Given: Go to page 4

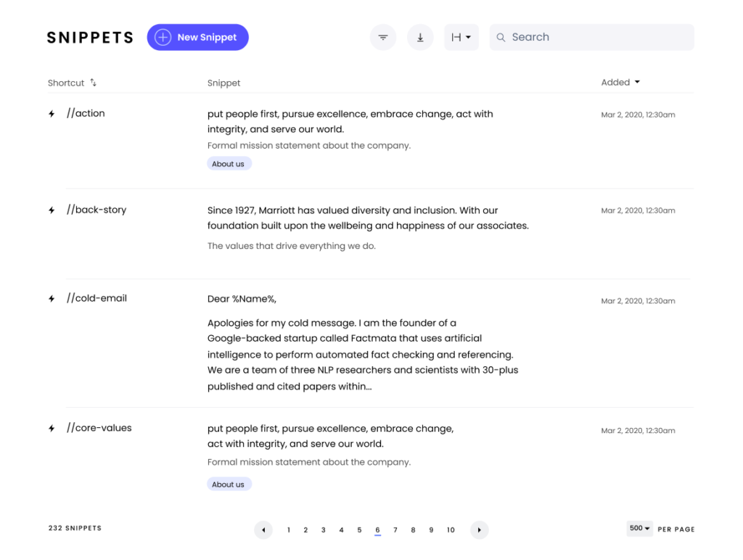Looking at the screenshot, I should (x=341, y=530).
